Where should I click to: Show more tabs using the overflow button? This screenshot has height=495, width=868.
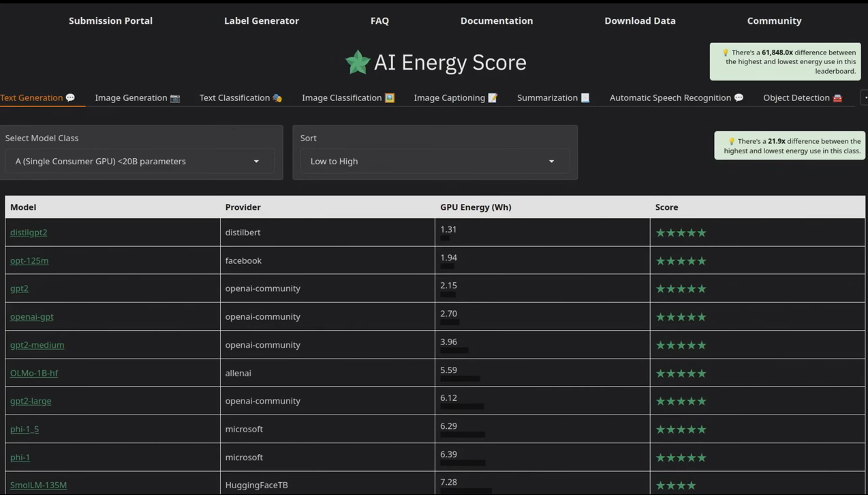click(x=865, y=98)
